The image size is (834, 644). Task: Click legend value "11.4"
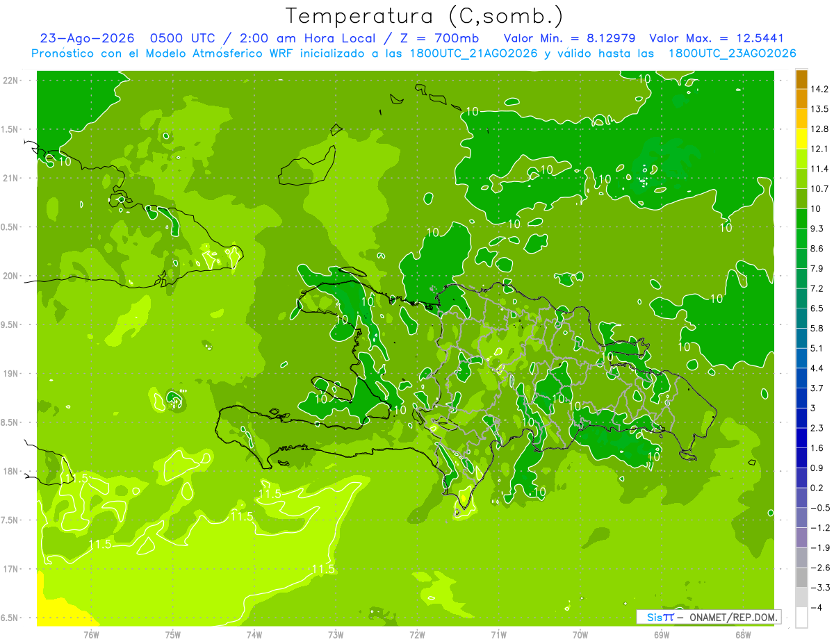point(819,169)
